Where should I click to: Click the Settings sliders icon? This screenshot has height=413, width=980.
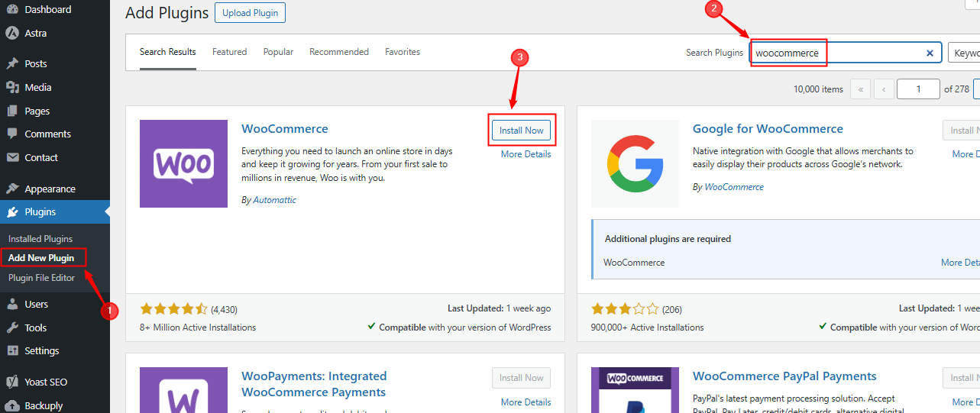click(x=12, y=351)
